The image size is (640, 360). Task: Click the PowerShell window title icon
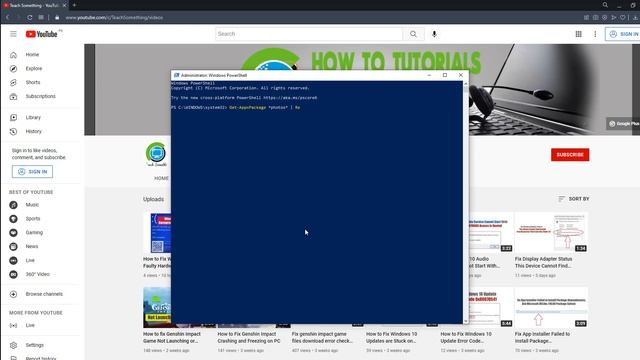click(176, 75)
